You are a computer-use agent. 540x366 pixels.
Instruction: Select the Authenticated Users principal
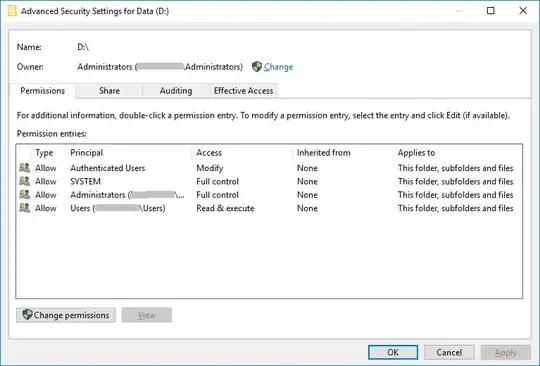(x=108, y=168)
